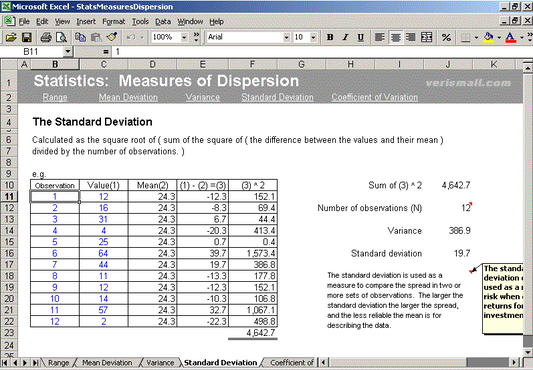
Task: Open the Help menu
Action: pos(217,22)
